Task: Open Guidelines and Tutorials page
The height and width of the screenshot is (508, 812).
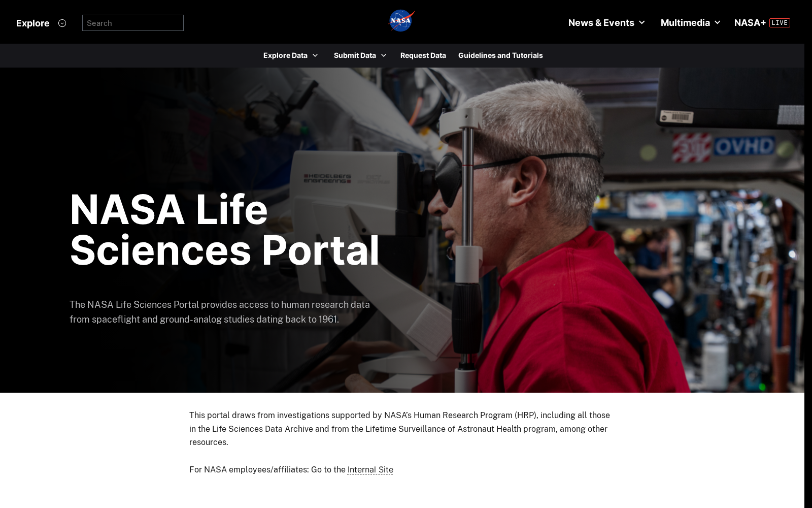Action: click(500, 55)
